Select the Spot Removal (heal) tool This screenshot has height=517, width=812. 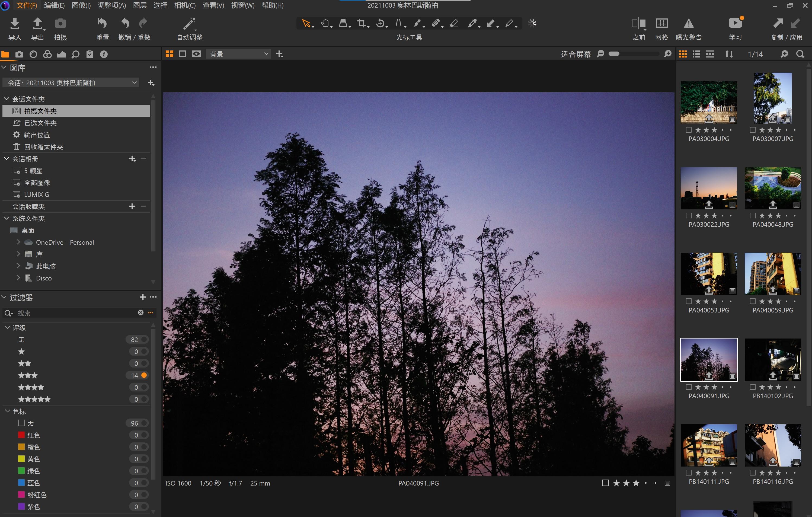(437, 23)
